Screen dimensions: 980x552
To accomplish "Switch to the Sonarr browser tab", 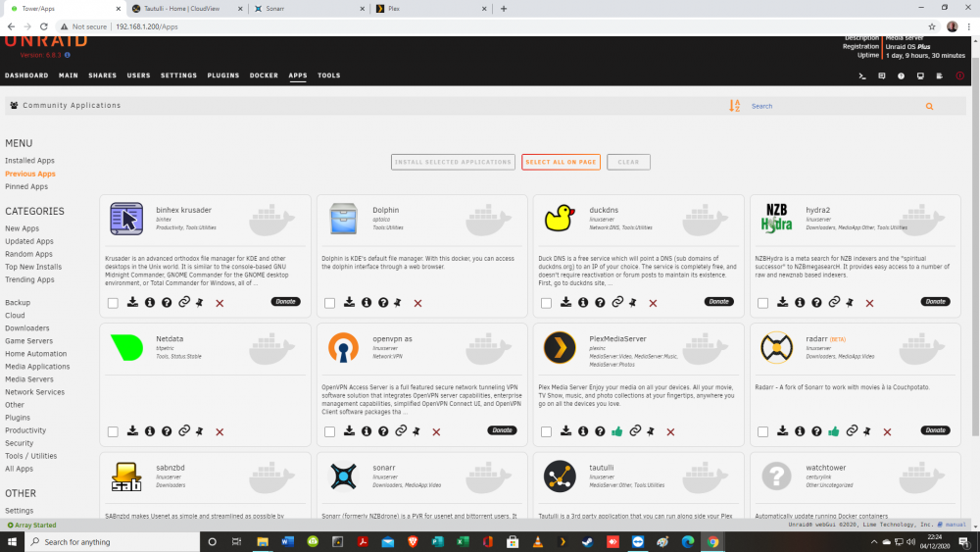I will pos(308,9).
